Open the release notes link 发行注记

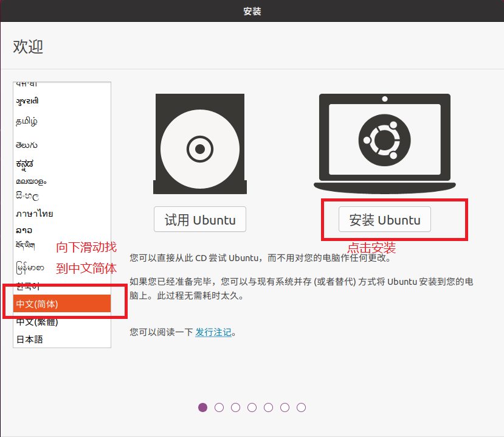pyautogui.click(x=213, y=332)
